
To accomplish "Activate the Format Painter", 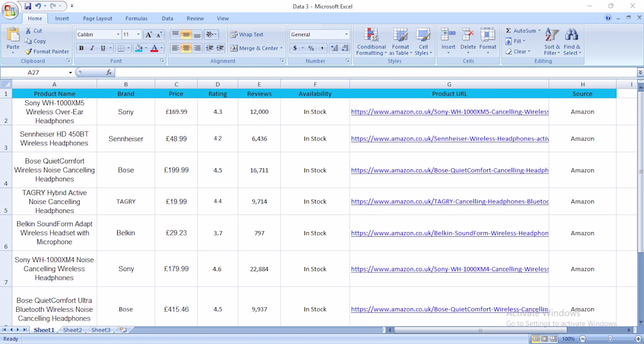I will pyautogui.click(x=47, y=52).
